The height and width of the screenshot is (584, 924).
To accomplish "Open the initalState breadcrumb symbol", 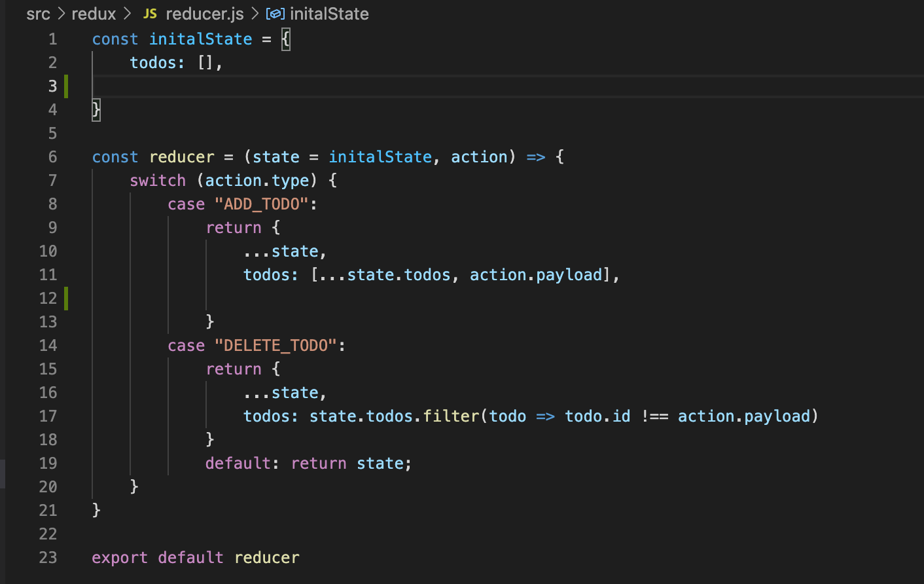I will (329, 14).
